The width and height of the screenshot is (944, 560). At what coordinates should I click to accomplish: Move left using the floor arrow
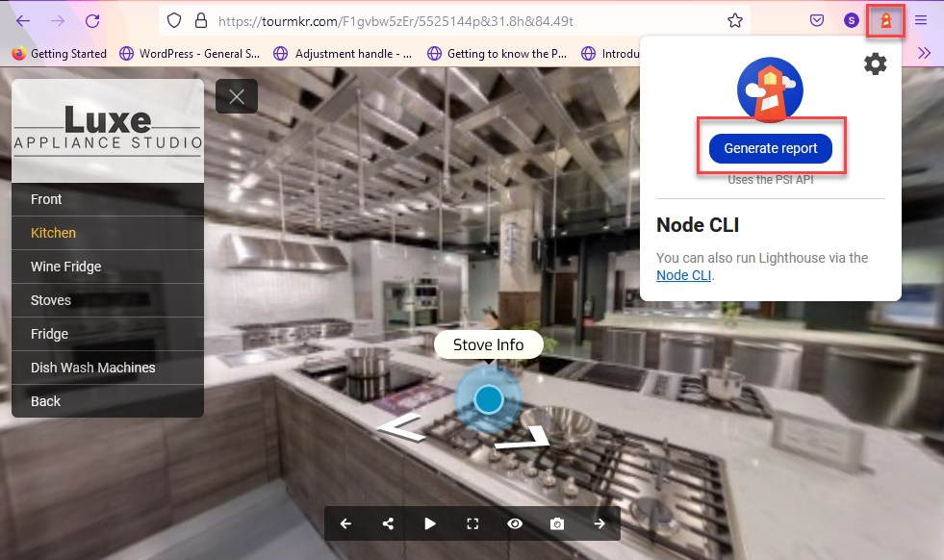[x=401, y=427]
